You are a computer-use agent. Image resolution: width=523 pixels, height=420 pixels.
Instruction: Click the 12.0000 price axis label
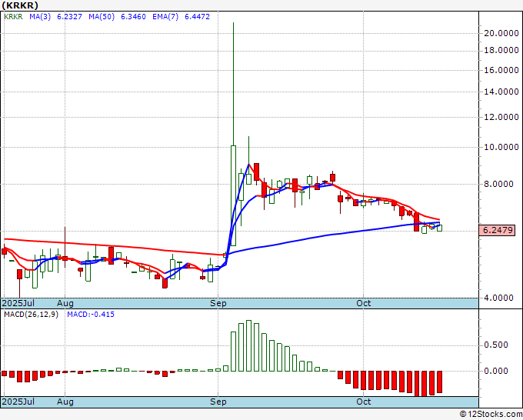tap(501, 117)
